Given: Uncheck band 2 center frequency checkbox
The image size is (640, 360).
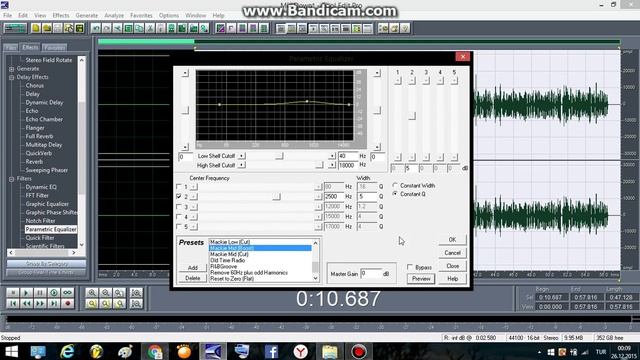Looking at the screenshot, I should click(179, 197).
